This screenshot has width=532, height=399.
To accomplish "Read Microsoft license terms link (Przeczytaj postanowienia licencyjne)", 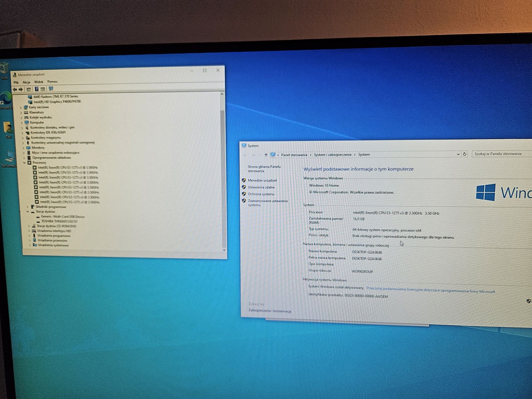I will 431,290.
